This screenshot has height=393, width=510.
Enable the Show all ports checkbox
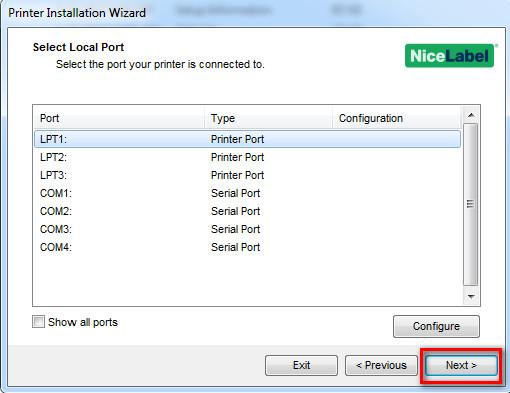[38, 322]
